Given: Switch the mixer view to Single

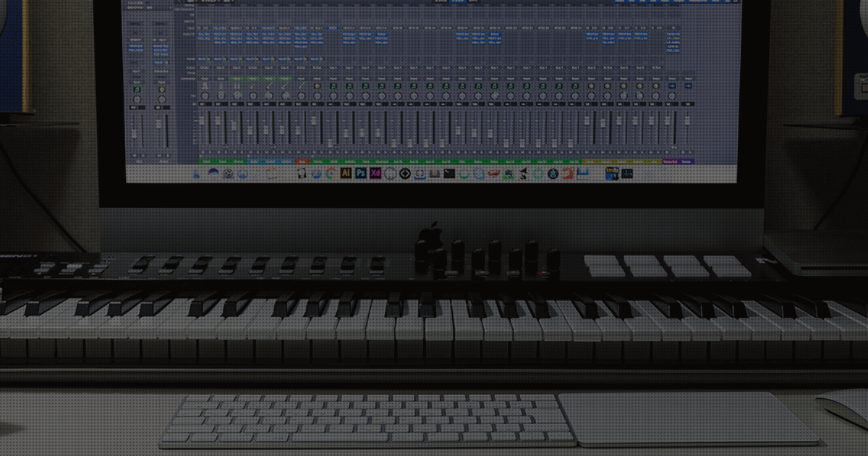Looking at the screenshot, I should coord(440,1).
